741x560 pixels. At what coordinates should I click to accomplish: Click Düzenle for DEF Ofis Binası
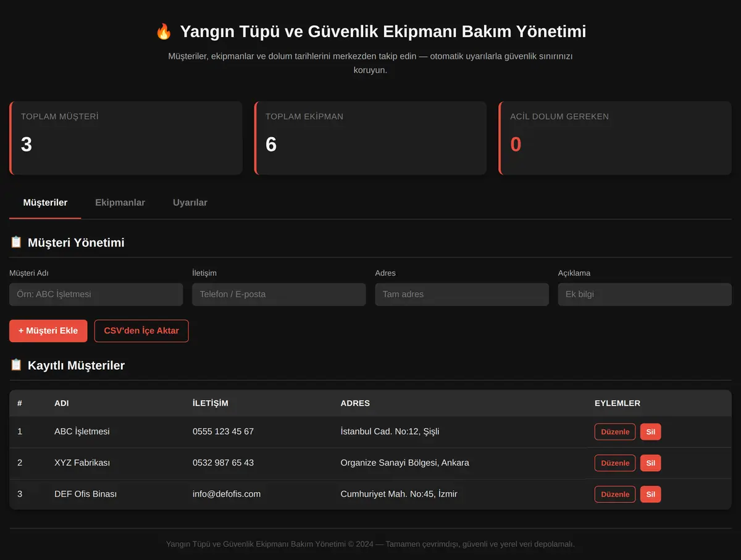pyautogui.click(x=615, y=494)
